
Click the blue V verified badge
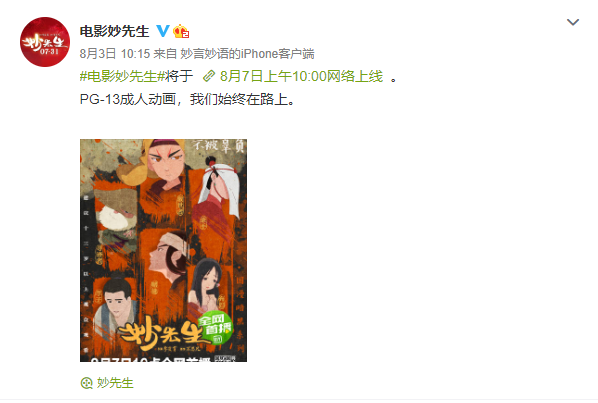(163, 31)
